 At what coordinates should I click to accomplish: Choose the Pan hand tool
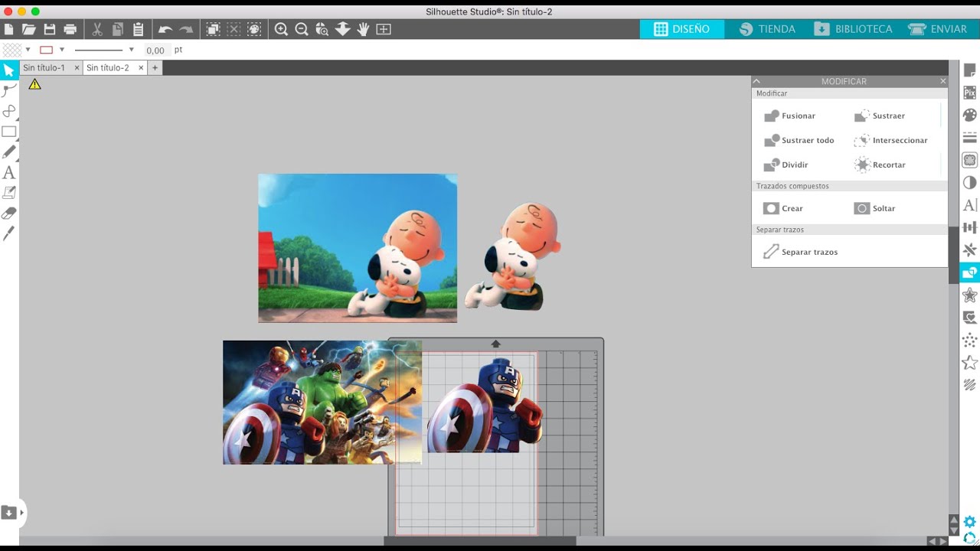[363, 29]
